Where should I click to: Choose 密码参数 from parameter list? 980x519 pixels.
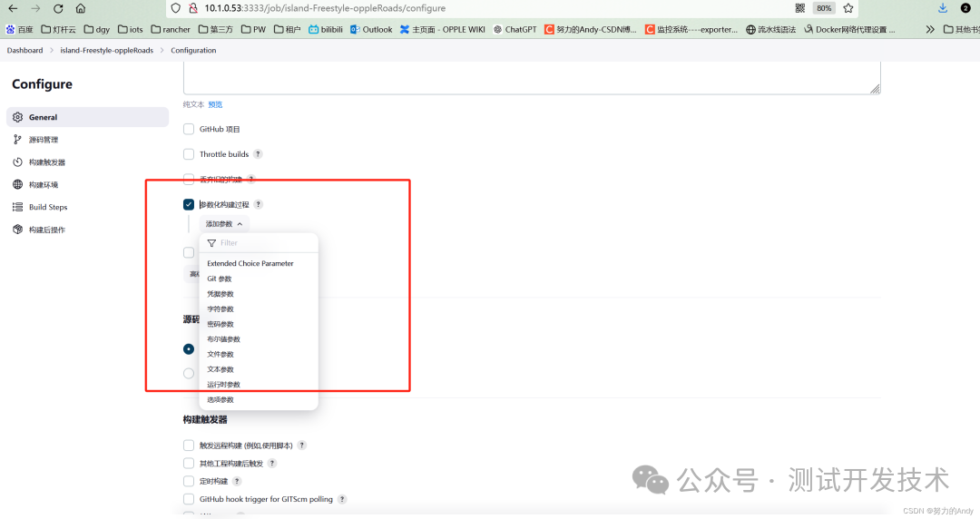click(259, 324)
